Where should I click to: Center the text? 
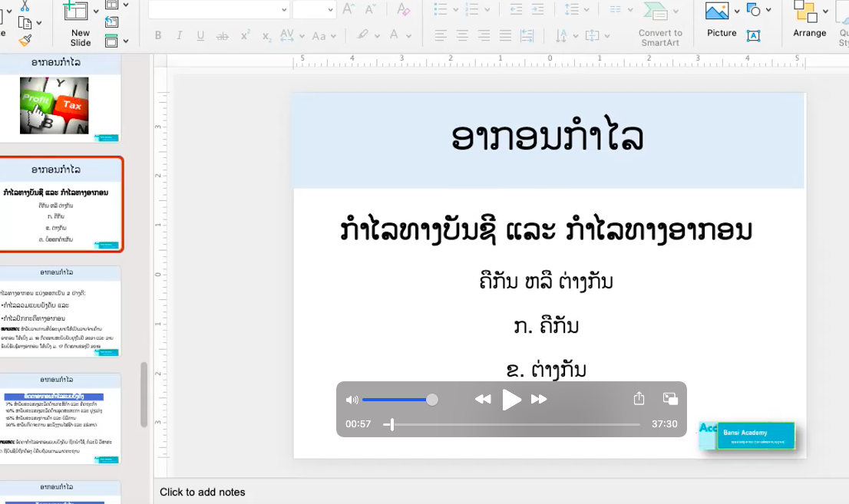[x=462, y=36]
